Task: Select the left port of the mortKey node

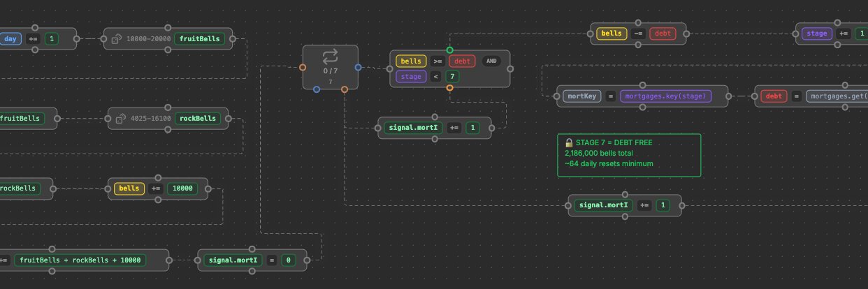Action: (x=556, y=96)
